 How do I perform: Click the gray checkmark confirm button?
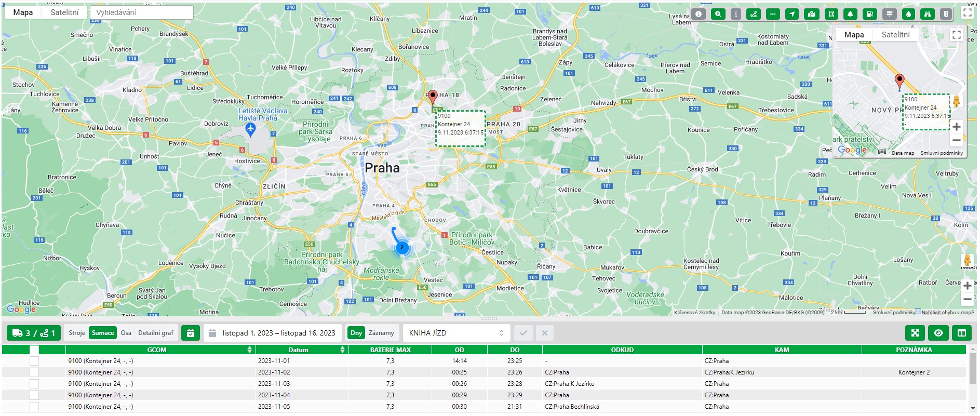click(523, 333)
